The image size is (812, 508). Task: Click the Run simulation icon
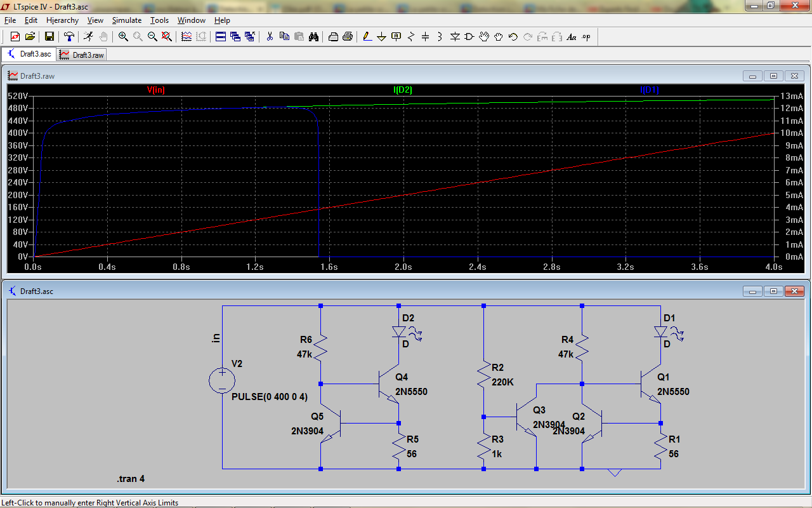point(88,37)
